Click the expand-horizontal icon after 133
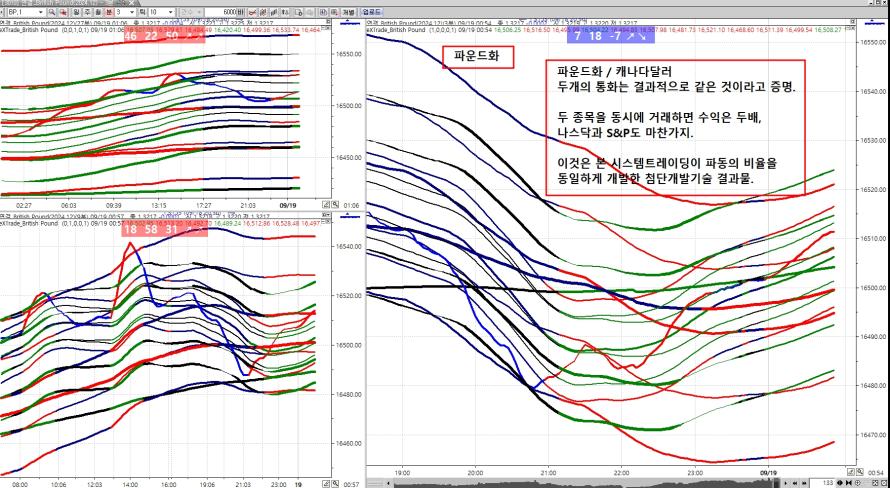The width and height of the screenshot is (890, 488). point(840,483)
